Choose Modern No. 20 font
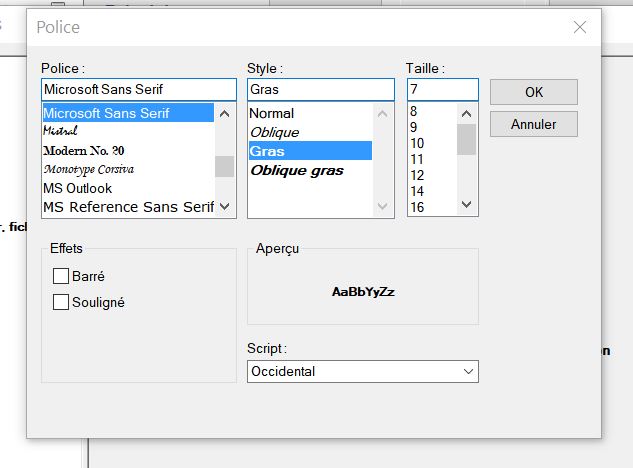This screenshot has height=468, width=633. point(84,150)
